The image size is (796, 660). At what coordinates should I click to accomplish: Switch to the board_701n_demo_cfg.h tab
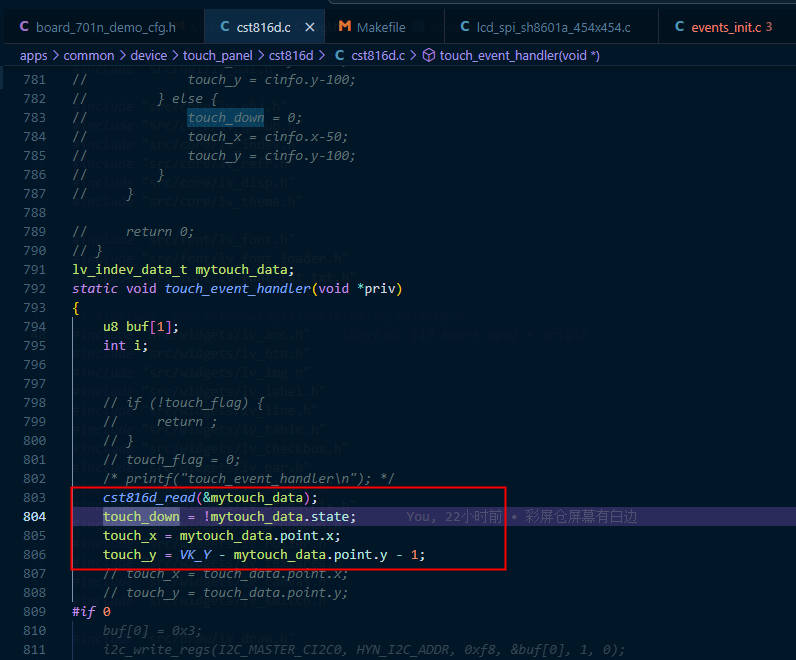[x=106, y=27]
